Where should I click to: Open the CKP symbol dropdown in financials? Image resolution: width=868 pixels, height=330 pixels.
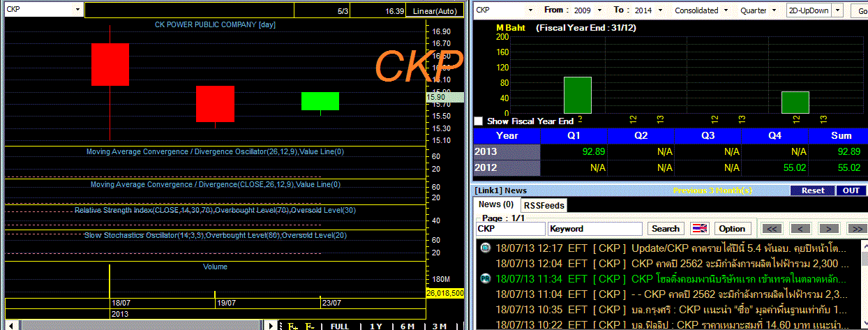(x=531, y=10)
